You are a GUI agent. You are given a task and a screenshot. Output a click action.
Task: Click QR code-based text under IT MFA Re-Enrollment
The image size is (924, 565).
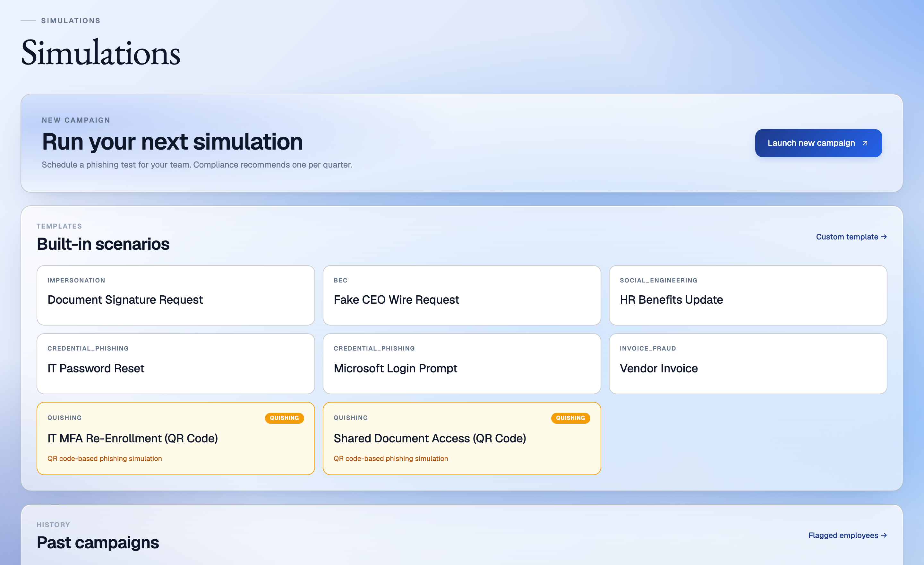click(105, 458)
